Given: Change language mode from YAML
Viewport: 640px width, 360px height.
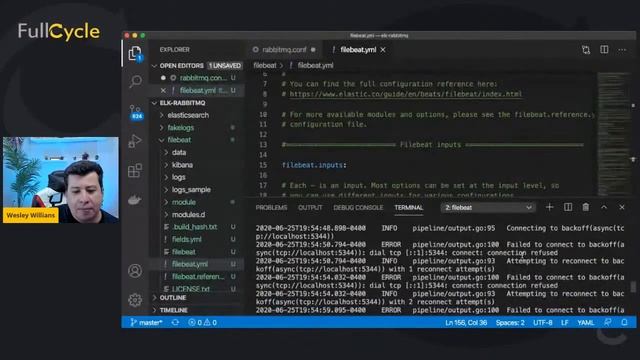Looking at the screenshot, I should (x=585, y=322).
